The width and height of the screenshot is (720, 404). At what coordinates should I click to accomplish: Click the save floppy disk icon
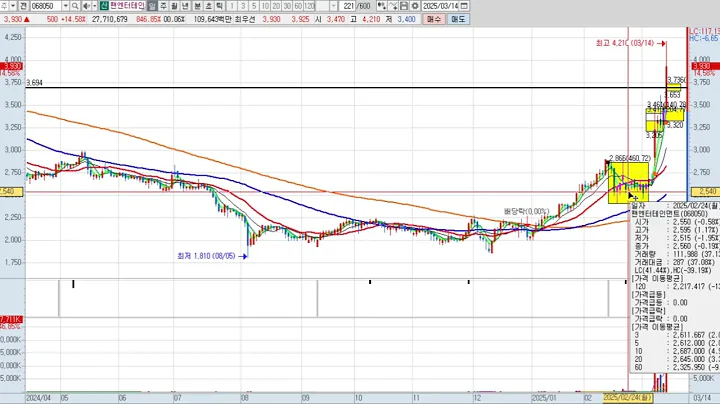point(404,6)
